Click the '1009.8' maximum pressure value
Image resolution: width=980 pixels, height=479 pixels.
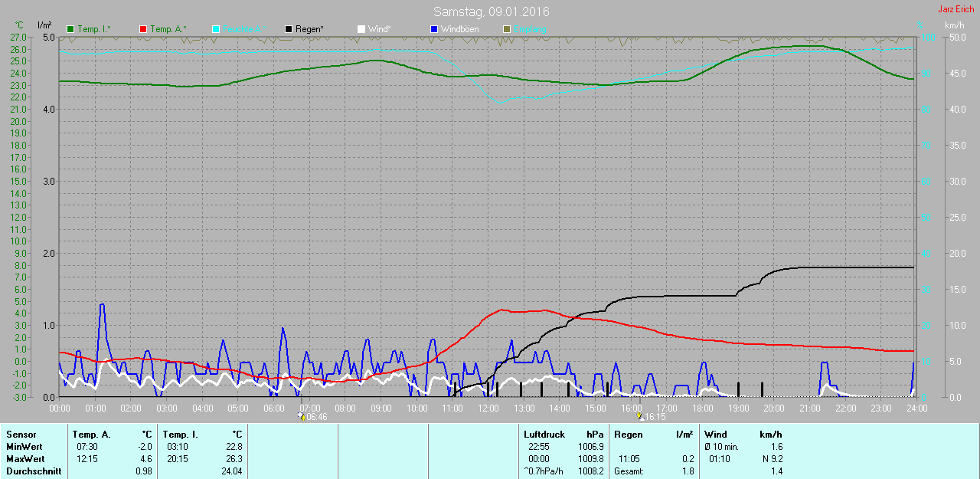(591, 459)
